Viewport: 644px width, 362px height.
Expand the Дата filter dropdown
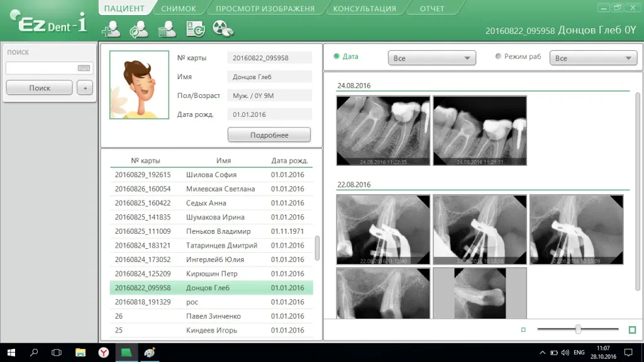(431, 58)
